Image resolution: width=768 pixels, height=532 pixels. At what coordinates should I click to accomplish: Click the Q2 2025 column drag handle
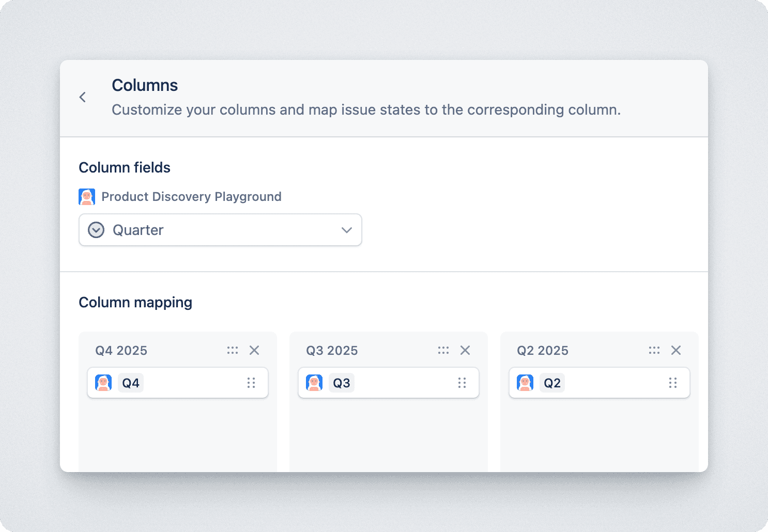(654, 350)
